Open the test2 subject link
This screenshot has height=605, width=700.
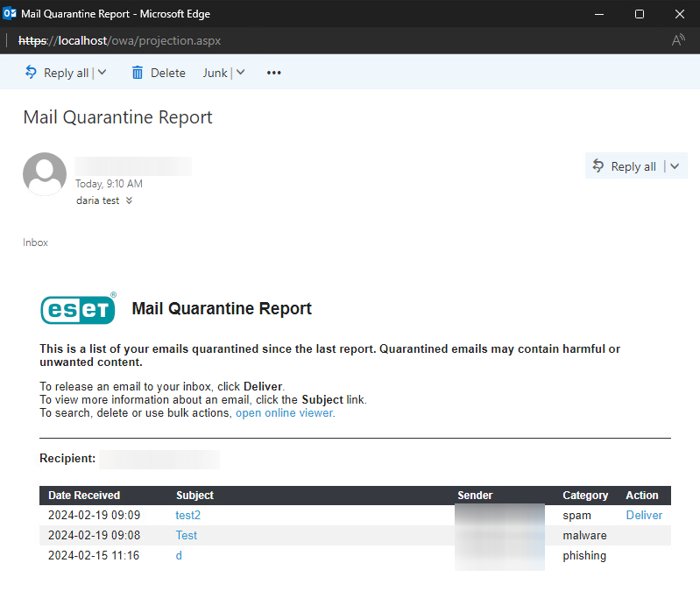tap(187, 516)
